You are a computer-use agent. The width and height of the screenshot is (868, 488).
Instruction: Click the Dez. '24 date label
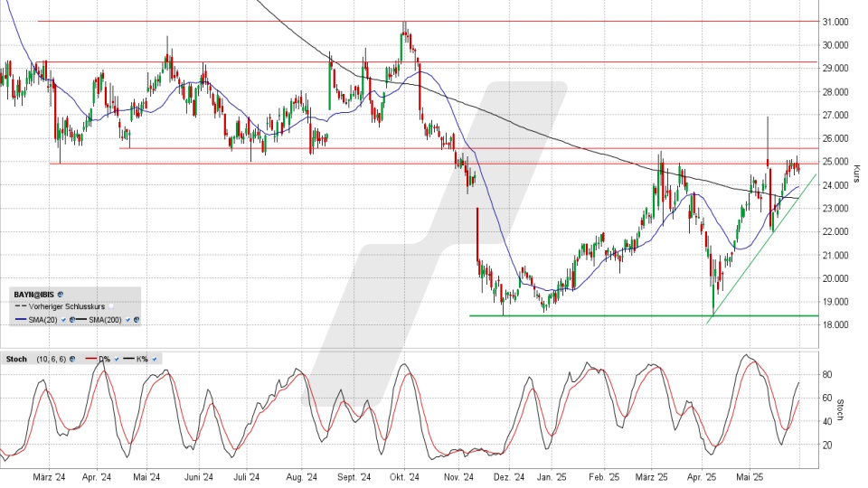point(509,477)
